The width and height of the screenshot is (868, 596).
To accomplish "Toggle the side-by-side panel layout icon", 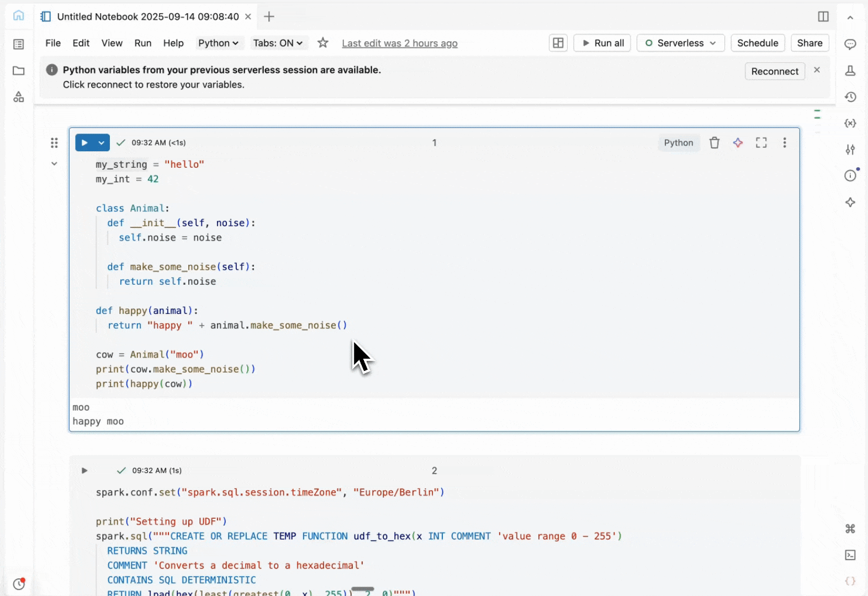I will pos(823,17).
